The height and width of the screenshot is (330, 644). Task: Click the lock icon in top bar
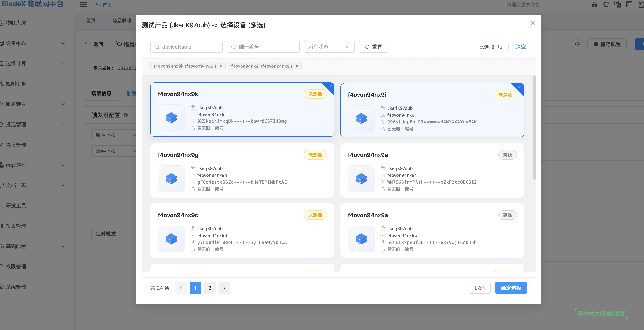coord(594,5)
